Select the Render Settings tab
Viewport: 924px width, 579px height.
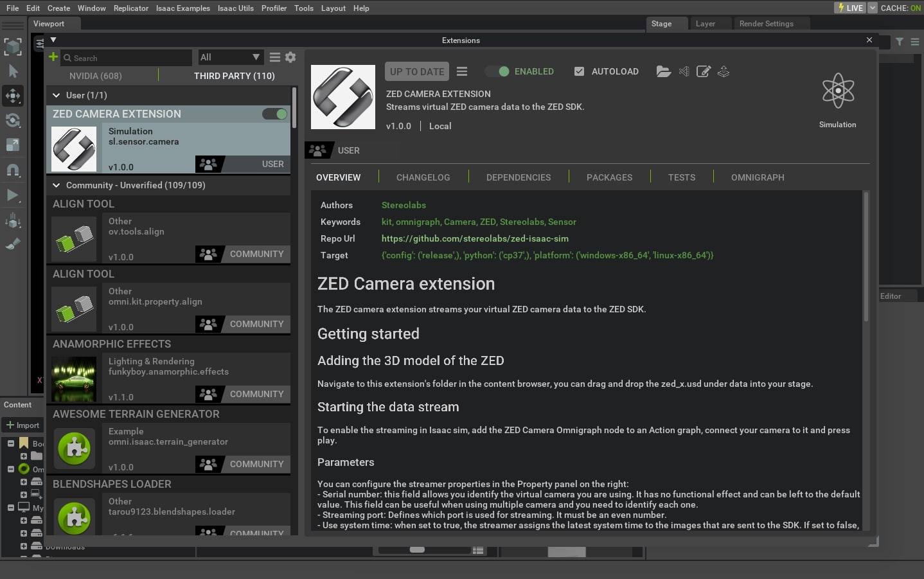767,24
